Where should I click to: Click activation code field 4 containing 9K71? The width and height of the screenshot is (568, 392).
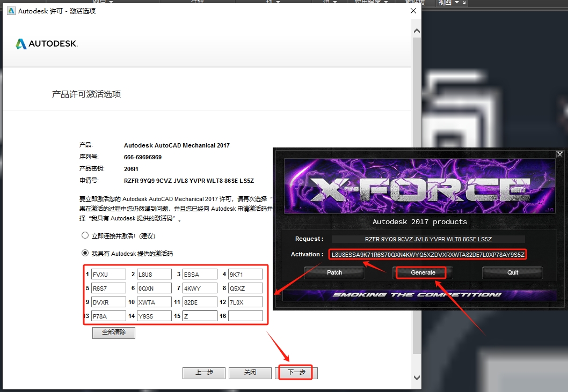tap(245, 275)
